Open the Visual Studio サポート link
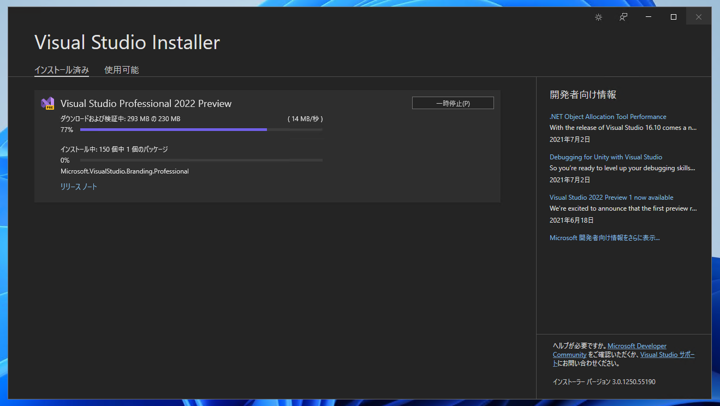Screen dimensions: 720x406 667,355
